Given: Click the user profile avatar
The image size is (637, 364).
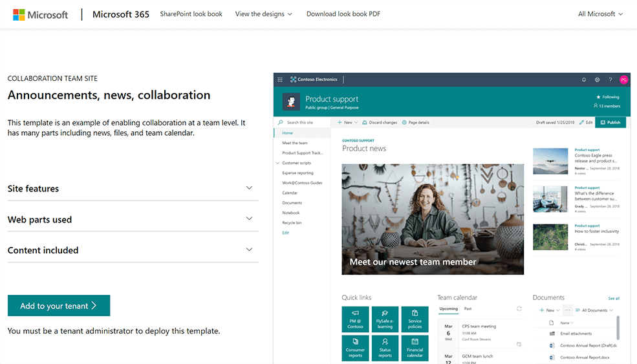Looking at the screenshot, I should pos(623,80).
